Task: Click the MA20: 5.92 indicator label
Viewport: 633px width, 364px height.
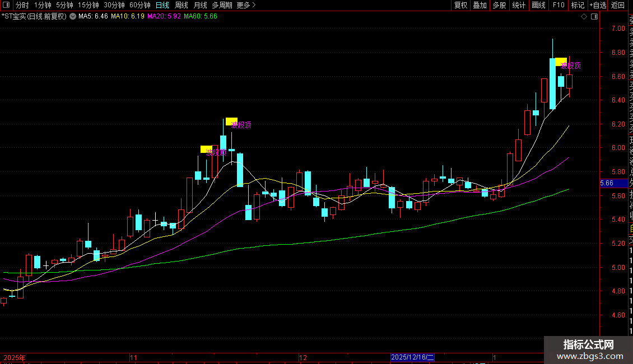Action: tap(164, 17)
